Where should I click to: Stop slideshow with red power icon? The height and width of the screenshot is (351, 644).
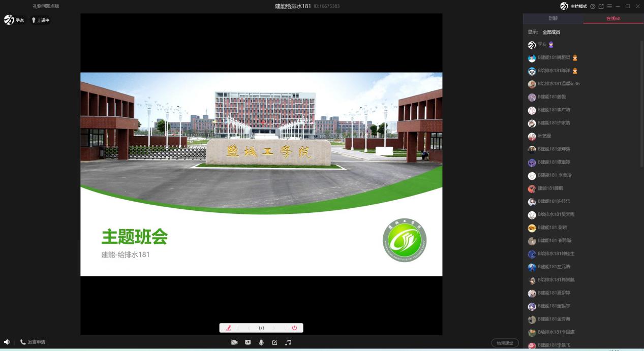pyautogui.click(x=294, y=328)
